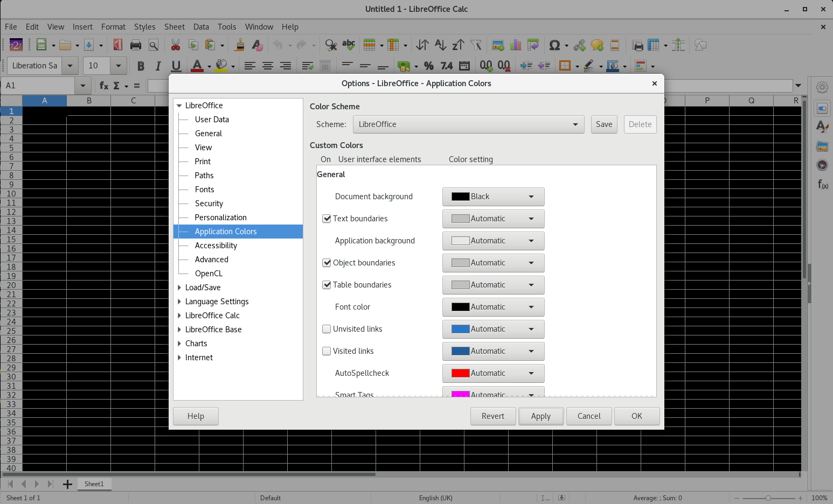The height and width of the screenshot is (504, 833).
Task: Toggle Underline formatting icon
Action: click(x=176, y=66)
